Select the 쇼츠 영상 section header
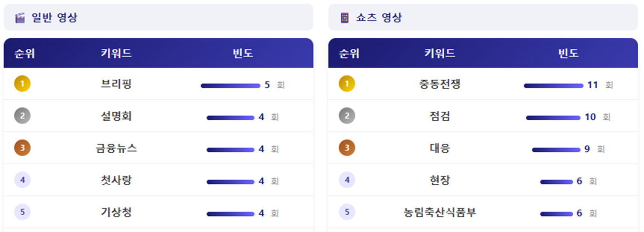The height and width of the screenshot is (232, 644). [379, 18]
